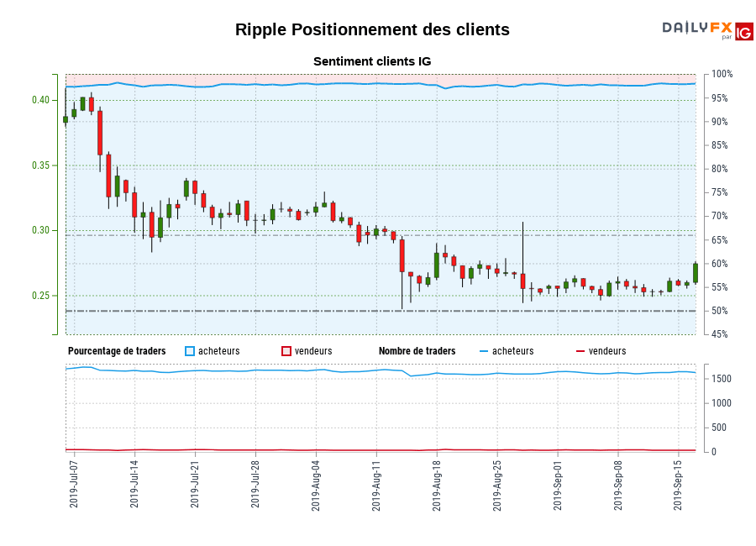The height and width of the screenshot is (546, 756).
Task: Click the 75% sentiment axis label
Action: (720, 192)
